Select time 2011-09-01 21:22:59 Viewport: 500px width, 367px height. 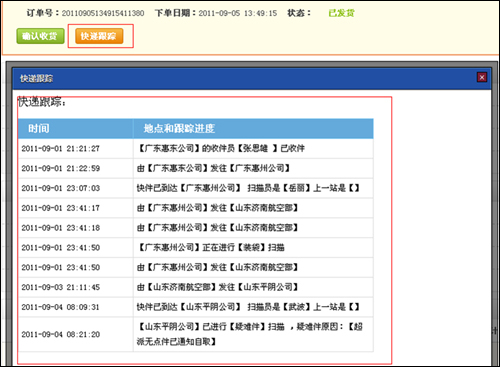coord(61,168)
